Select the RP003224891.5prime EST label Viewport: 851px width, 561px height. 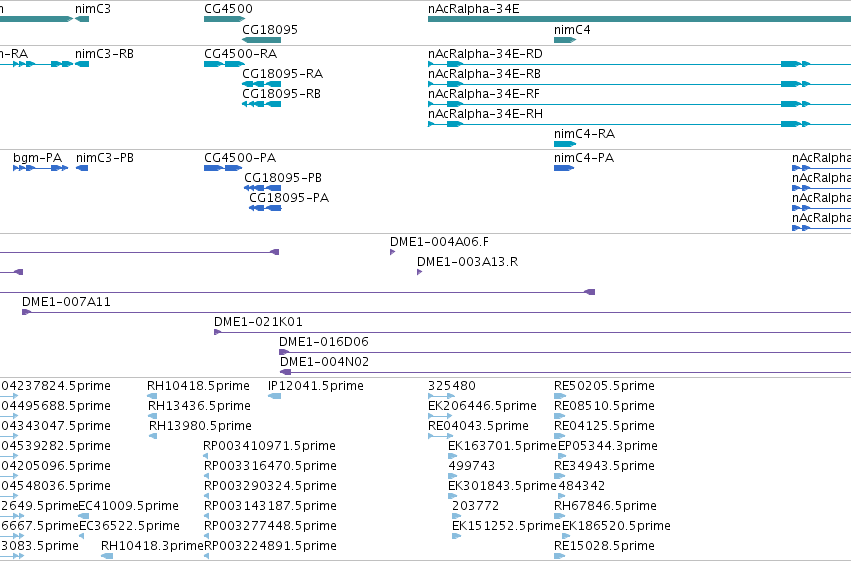pos(270,547)
